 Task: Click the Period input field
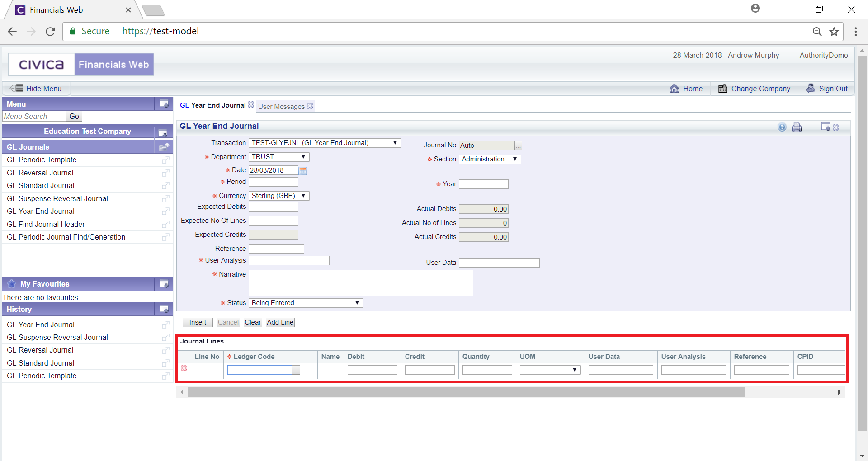273,182
